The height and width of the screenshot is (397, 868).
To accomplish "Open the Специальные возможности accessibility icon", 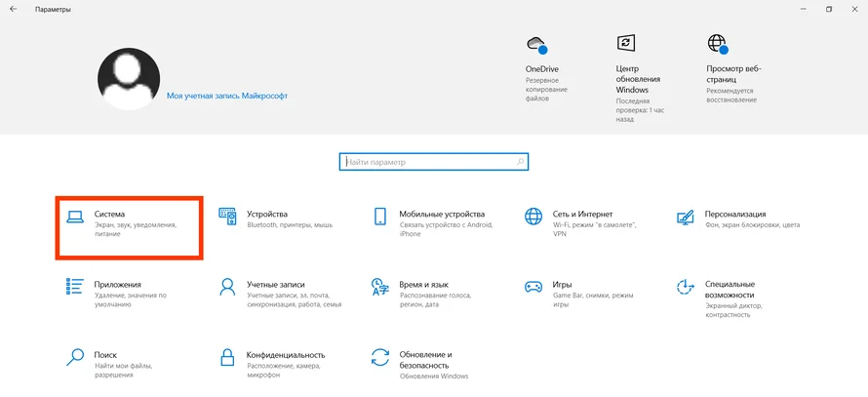I will pyautogui.click(x=686, y=287).
